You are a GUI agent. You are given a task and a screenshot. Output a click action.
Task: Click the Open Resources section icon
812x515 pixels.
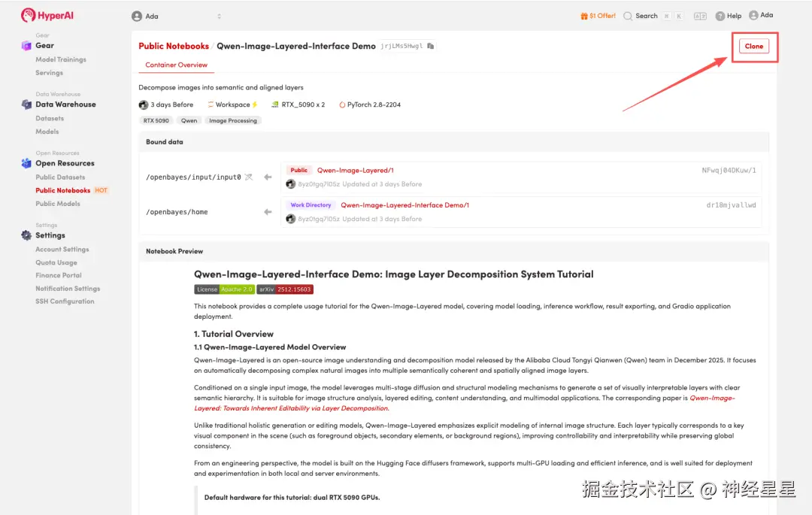tap(26, 164)
